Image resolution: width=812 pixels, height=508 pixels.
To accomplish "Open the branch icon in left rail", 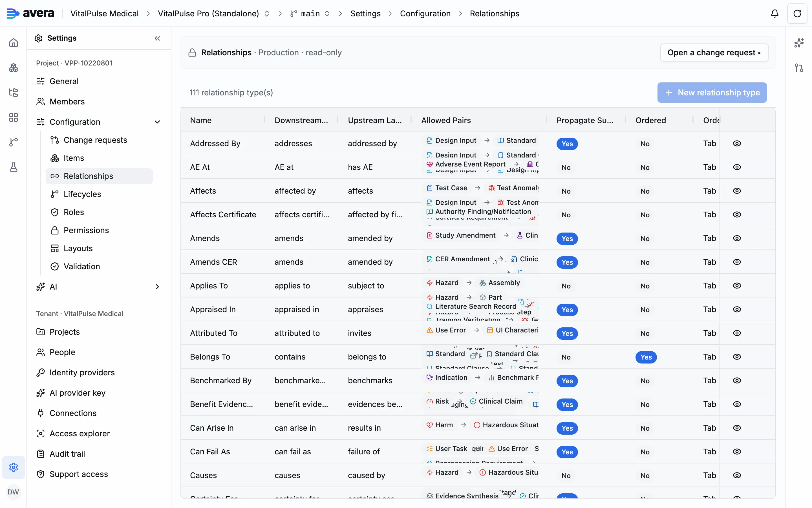I will [x=14, y=142].
